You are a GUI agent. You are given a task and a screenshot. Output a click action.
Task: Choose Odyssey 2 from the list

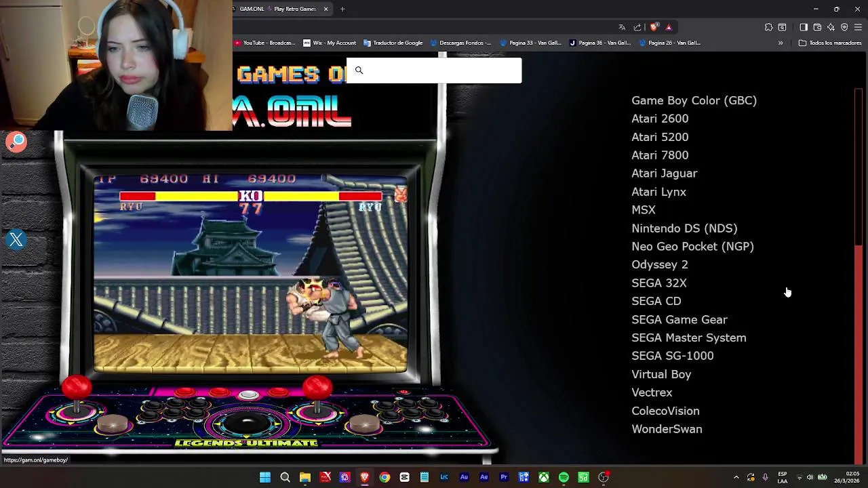tap(659, 264)
